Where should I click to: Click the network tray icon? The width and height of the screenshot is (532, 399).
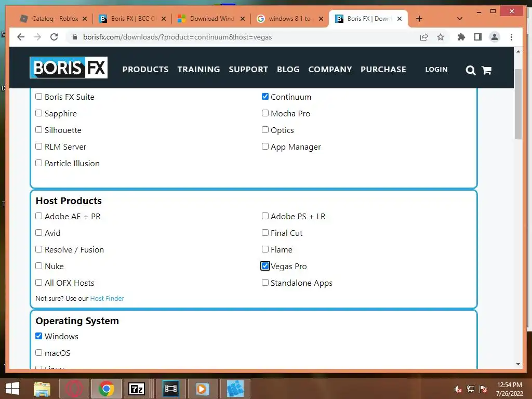point(471,389)
